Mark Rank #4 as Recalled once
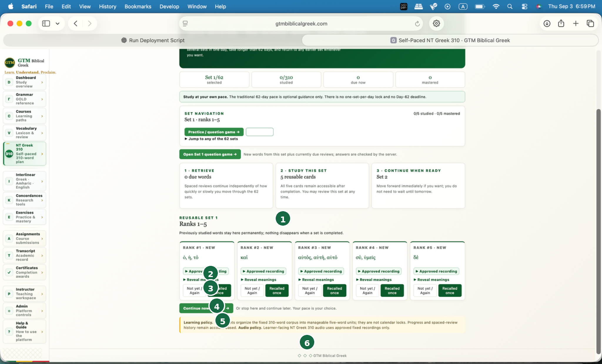The image size is (602, 364). pos(392,291)
